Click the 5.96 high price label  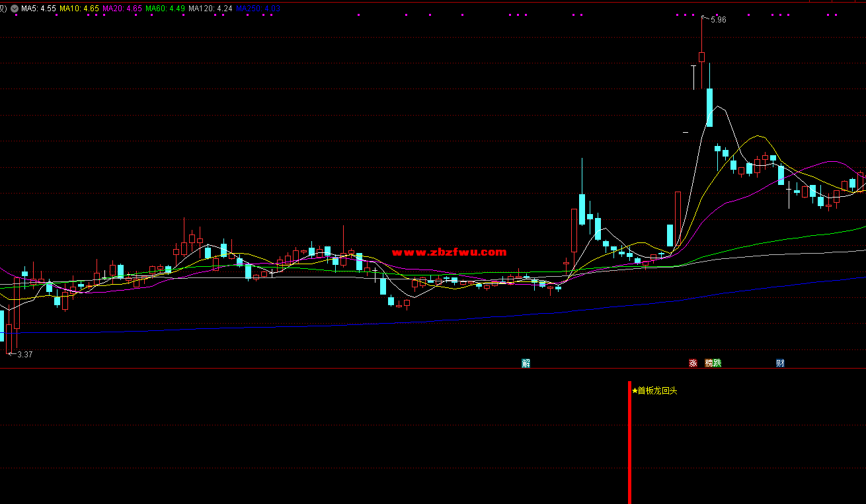pyautogui.click(x=718, y=20)
